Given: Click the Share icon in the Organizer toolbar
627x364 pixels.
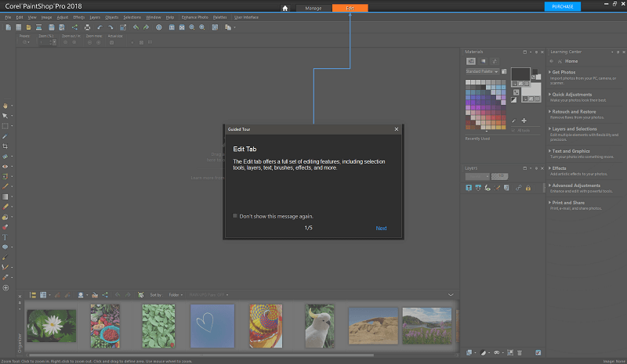Looking at the screenshot, I should click(x=105, y=295).
